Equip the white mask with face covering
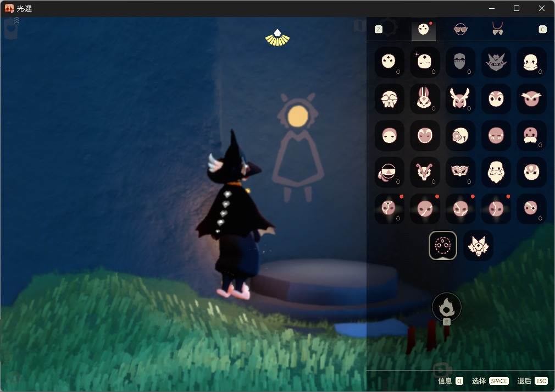This screenshot has width=555, height=392. pyautogui.click(x=531, y=62)
